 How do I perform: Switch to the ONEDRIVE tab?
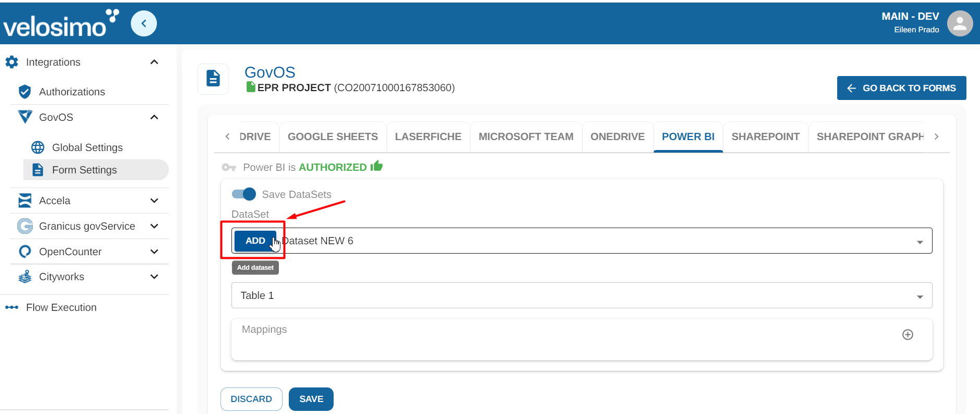pos(618,136)
